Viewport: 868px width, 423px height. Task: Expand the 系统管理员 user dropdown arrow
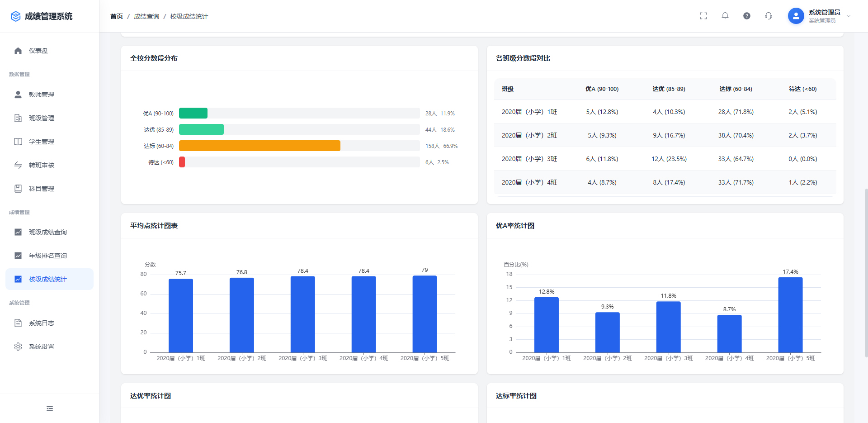click(849, 16)
